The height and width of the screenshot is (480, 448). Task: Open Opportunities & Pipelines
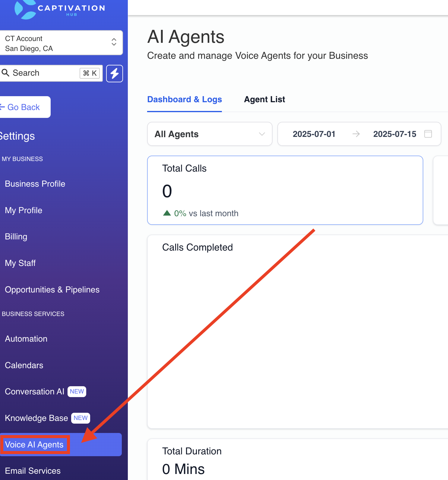[x=52, y=290]
